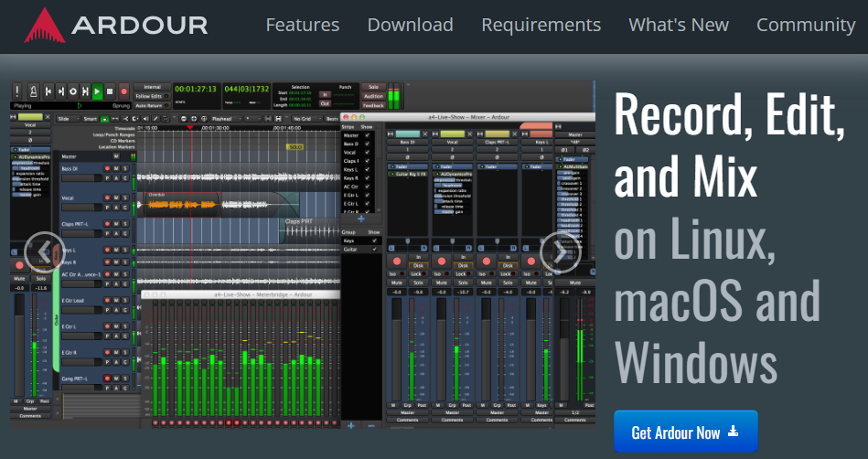Show the previous carousel slide

pyautogui.click(x=45, y=252)
